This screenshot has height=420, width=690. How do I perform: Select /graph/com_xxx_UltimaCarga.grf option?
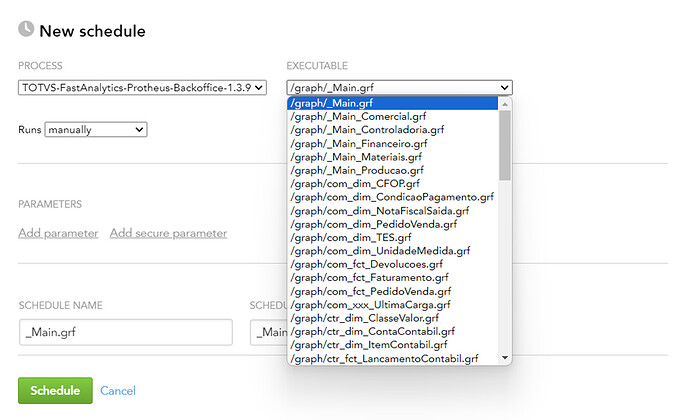(371, 304)
